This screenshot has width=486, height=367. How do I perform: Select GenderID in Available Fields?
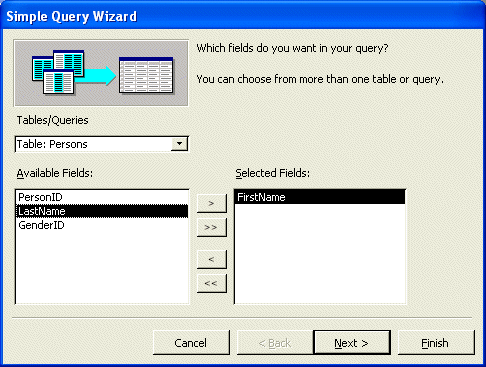coord(102,225)
